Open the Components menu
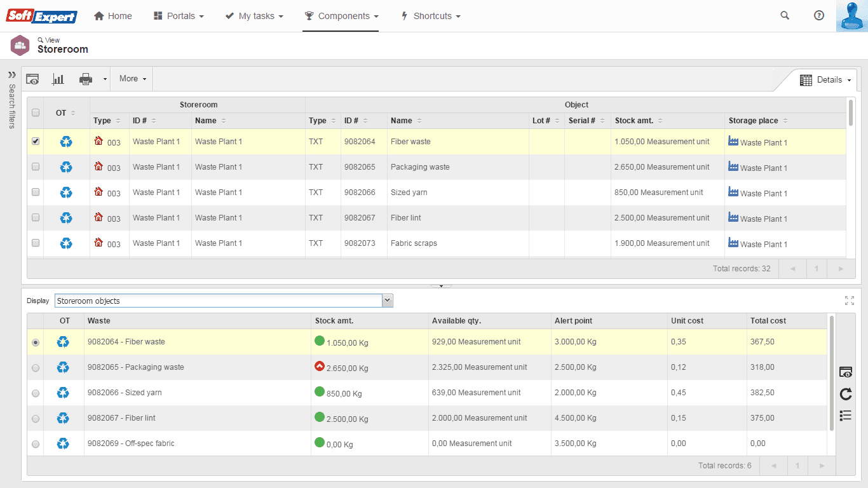 pos(341,16)
